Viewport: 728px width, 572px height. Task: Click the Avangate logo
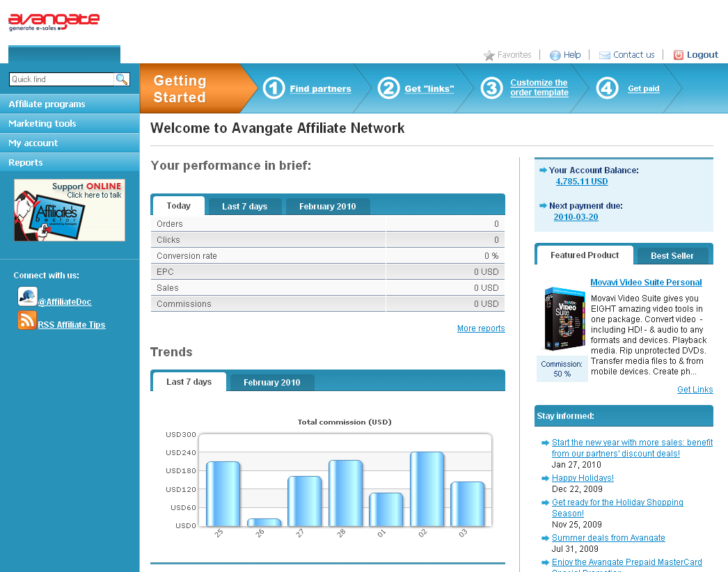(54, 22)
